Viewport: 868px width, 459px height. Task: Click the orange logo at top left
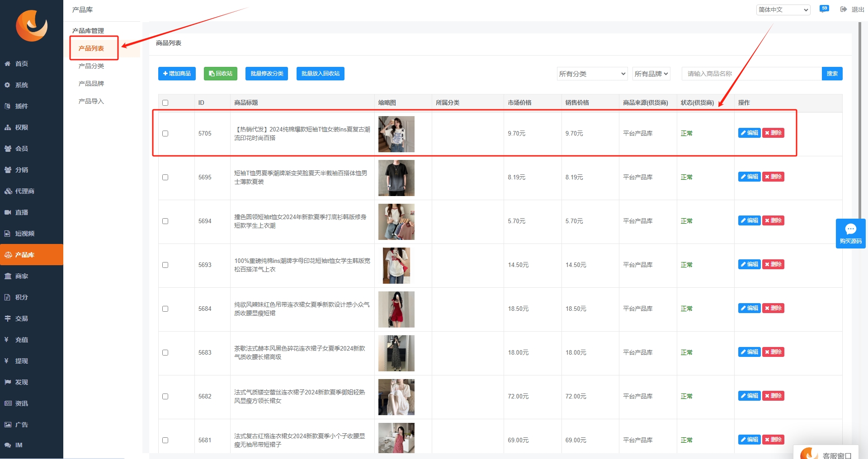coord(32,26)
